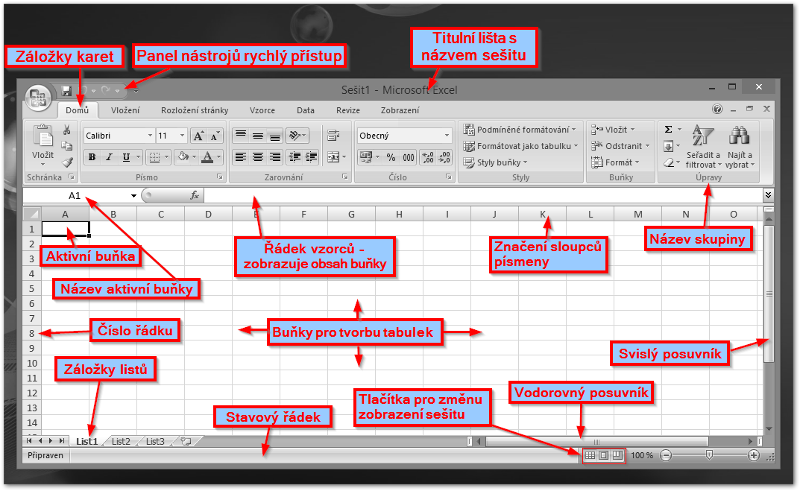Activate the Format Painter brush
Screen dimensions: 800x491
(67, 162)
